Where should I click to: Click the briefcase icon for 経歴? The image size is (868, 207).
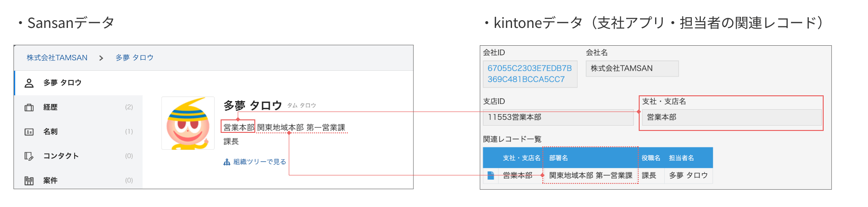tap(29, 107)
